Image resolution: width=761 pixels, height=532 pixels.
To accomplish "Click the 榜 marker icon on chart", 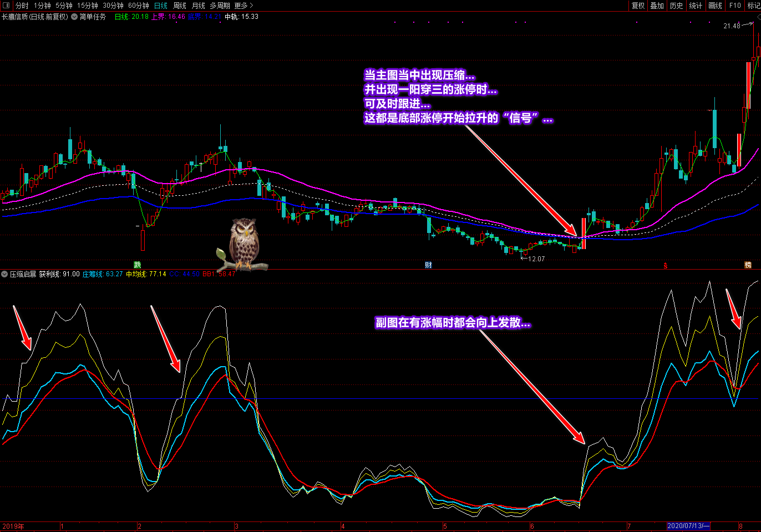I will click(x=748, y=265).
